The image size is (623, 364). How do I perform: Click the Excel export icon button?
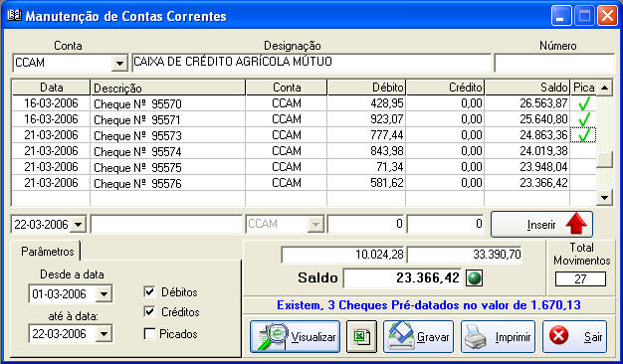(x=361, y=336)
